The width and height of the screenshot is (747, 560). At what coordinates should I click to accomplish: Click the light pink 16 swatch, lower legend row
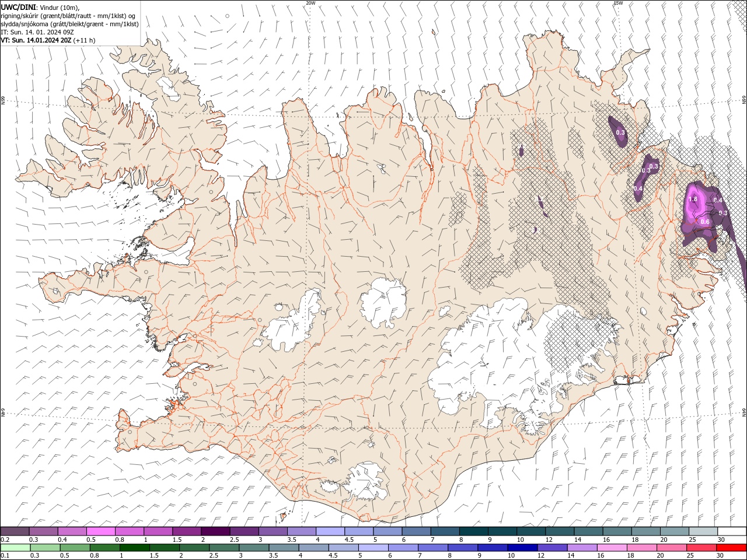(x=612, y=548)
